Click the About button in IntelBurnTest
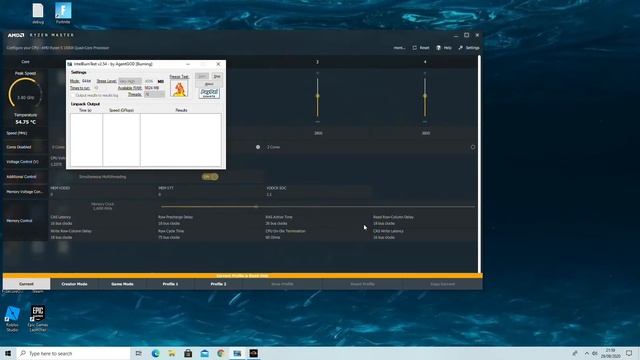This screenshot has width=640, height=360. click(209, 84)
